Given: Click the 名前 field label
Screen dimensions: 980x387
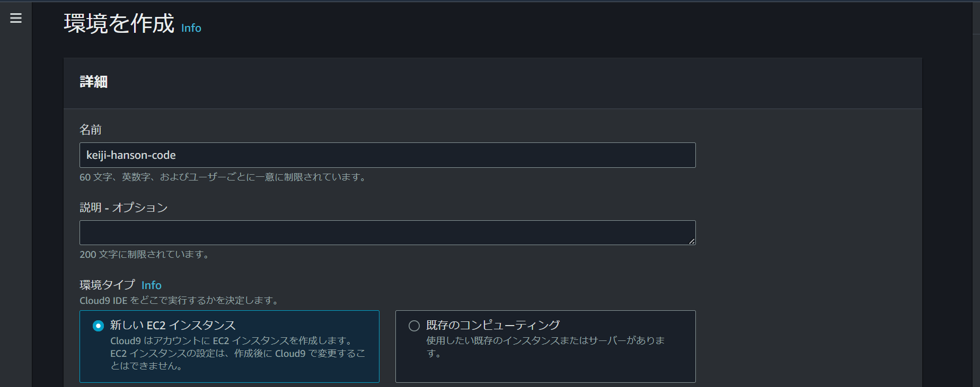Looking at the screenshot, I should click(x=90, y=129).
